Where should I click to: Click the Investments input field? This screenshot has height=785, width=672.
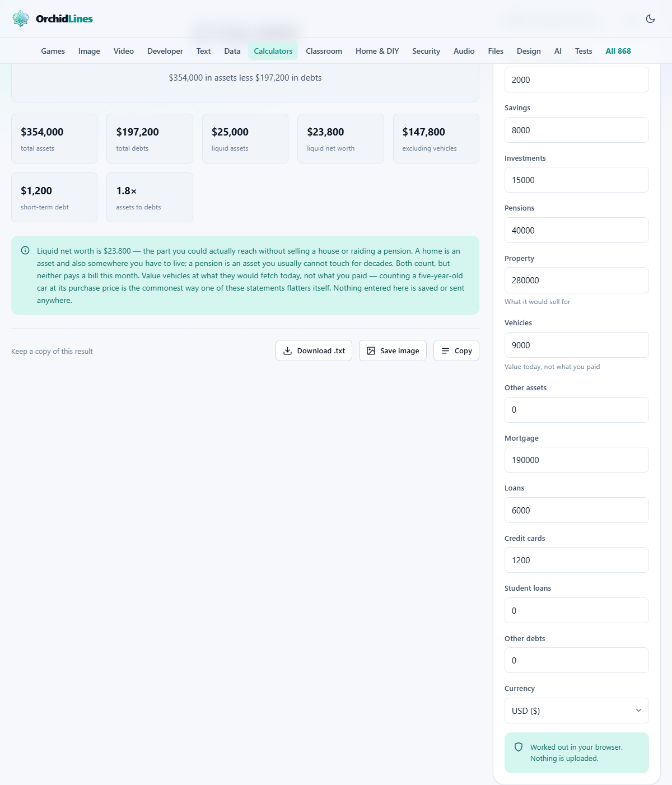click(x=577, y=180)
